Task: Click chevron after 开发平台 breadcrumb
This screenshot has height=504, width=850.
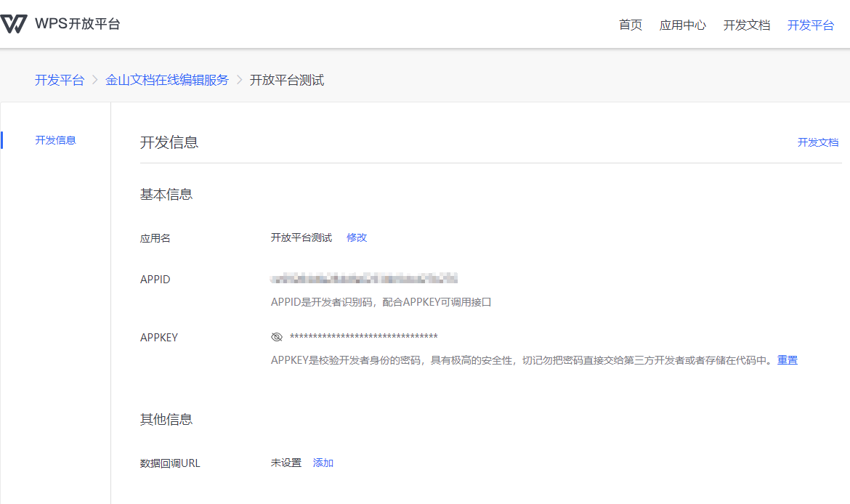Action: tap(95, 80)
